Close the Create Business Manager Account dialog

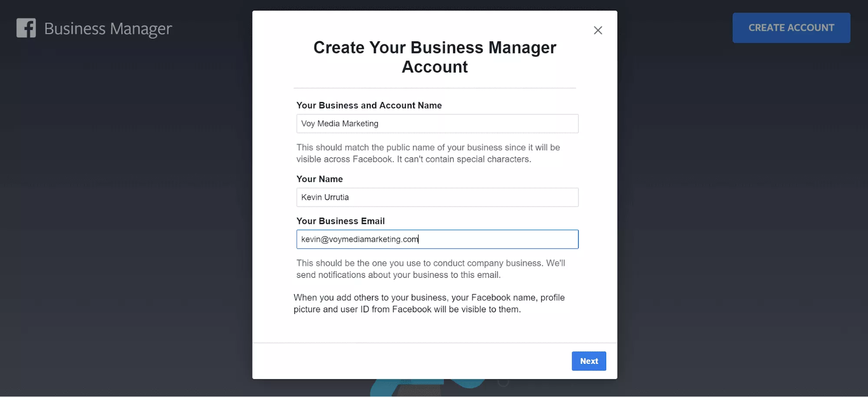598,30
